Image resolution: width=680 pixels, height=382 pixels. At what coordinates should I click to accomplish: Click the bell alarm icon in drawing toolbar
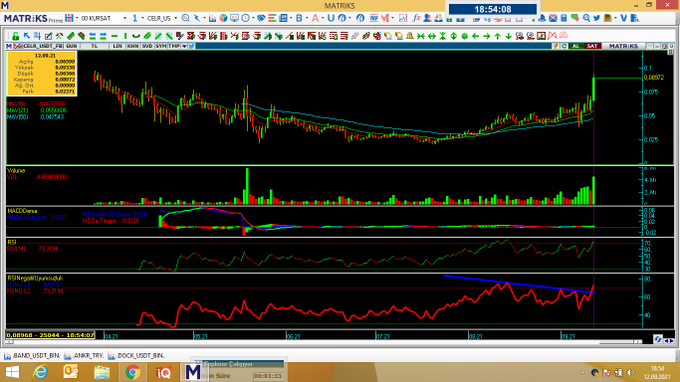coord(409,36)
